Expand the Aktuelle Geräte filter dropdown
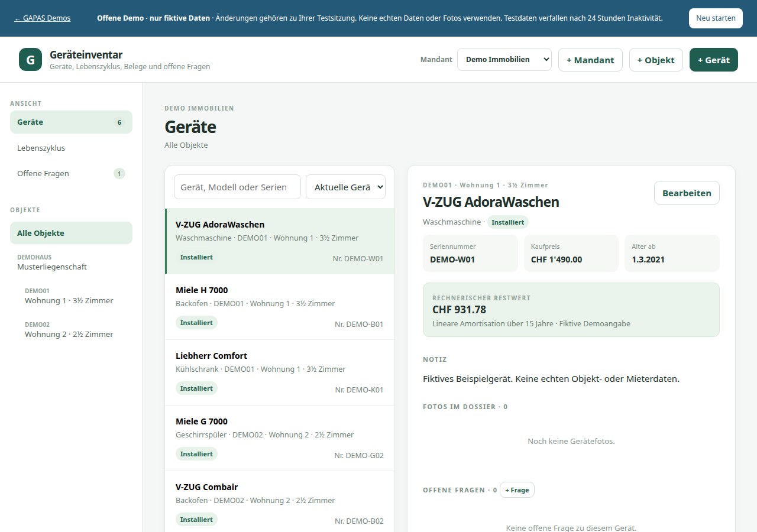 (x=345, y=187)
